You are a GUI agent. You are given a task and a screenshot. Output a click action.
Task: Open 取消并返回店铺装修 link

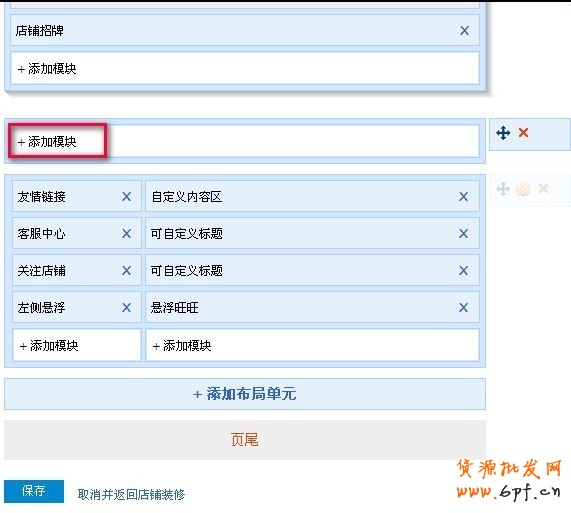[x=131, y=494]
